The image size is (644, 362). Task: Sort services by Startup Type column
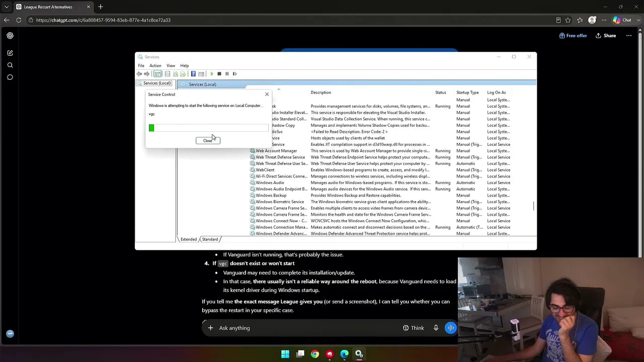coord(467,93)
